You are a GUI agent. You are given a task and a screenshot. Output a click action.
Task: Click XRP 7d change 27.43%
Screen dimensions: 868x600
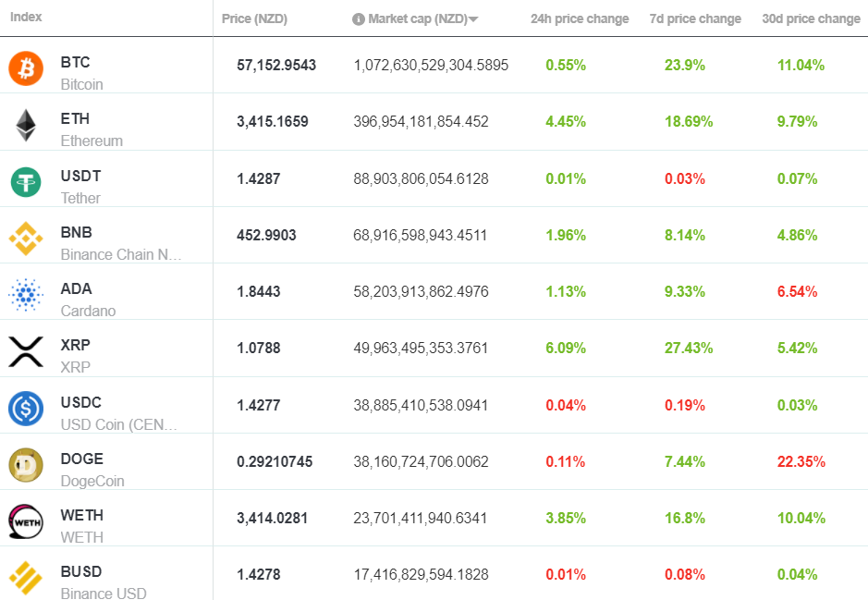tap(689, 348)
